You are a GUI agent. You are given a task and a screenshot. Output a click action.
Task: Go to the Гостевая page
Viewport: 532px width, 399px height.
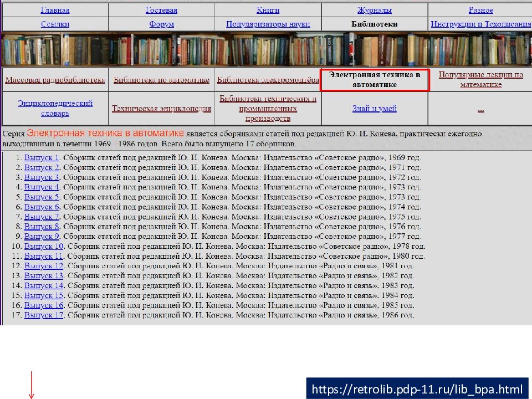coord(161,10)
